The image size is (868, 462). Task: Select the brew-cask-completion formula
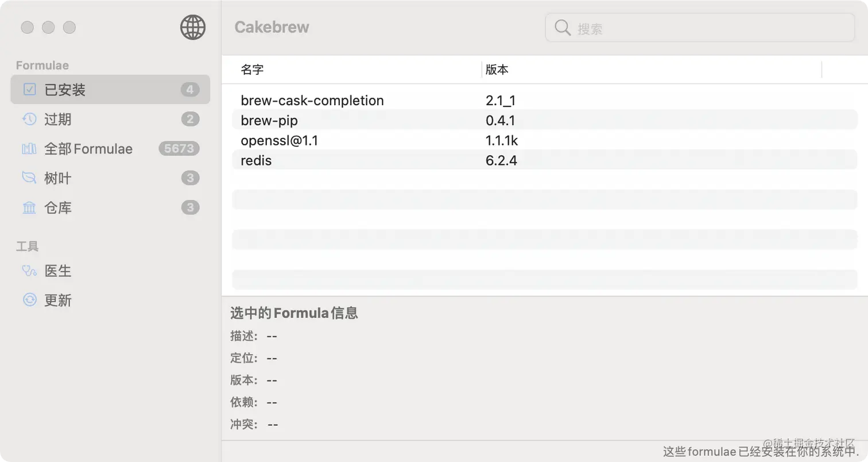click(344, 100)
